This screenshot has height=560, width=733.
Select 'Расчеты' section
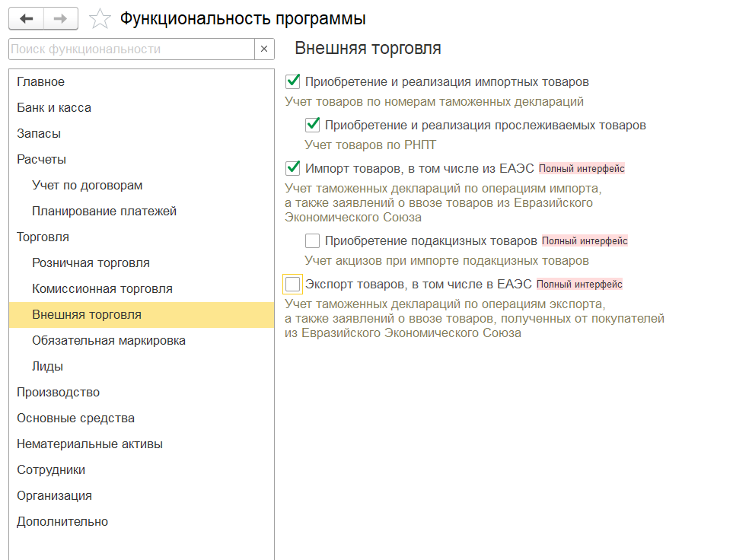pyautogui.click(x=141, y=159)
